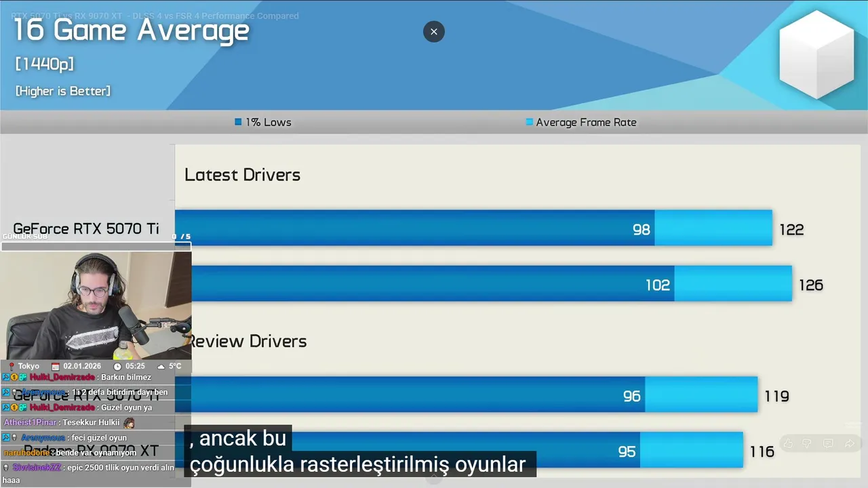Click the GÜNLÜK SUB progress bar
868x488 pixels.
point(96,247)
